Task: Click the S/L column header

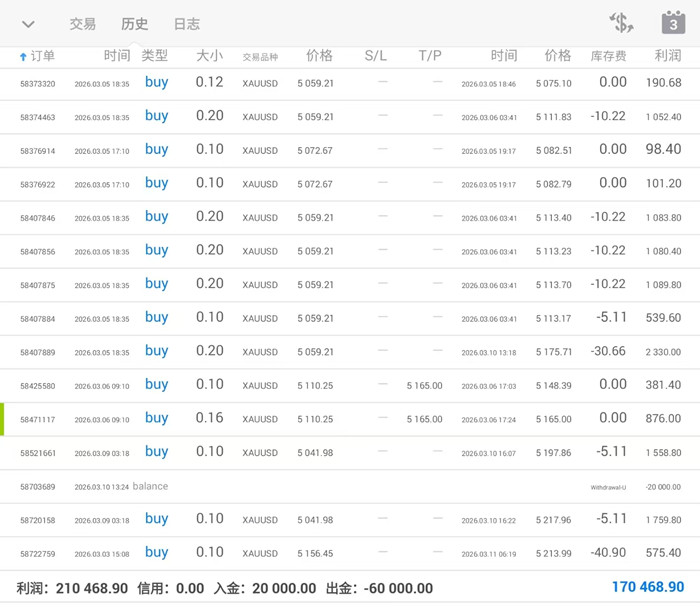Action: [375, 56]
